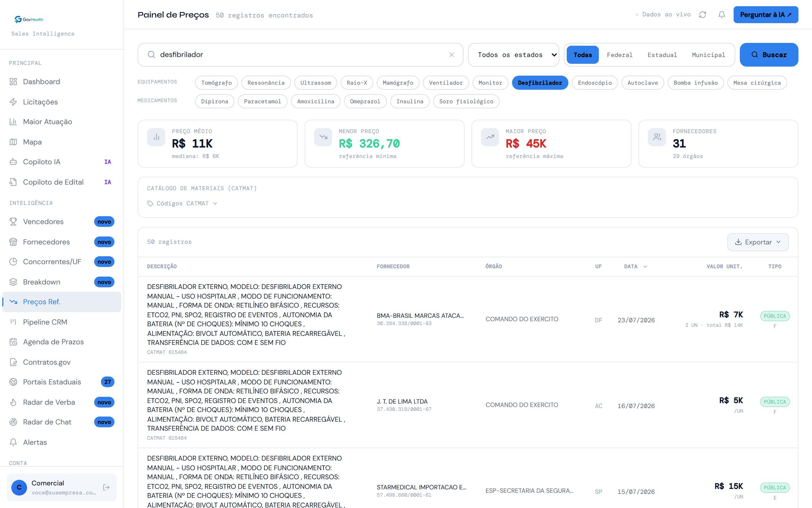
Task: Click the Dashboard grid icon
Action: point(13,82)
